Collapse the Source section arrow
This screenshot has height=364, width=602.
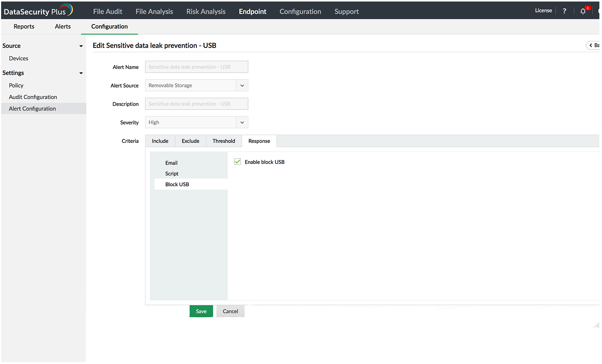(x=81, y=46)
